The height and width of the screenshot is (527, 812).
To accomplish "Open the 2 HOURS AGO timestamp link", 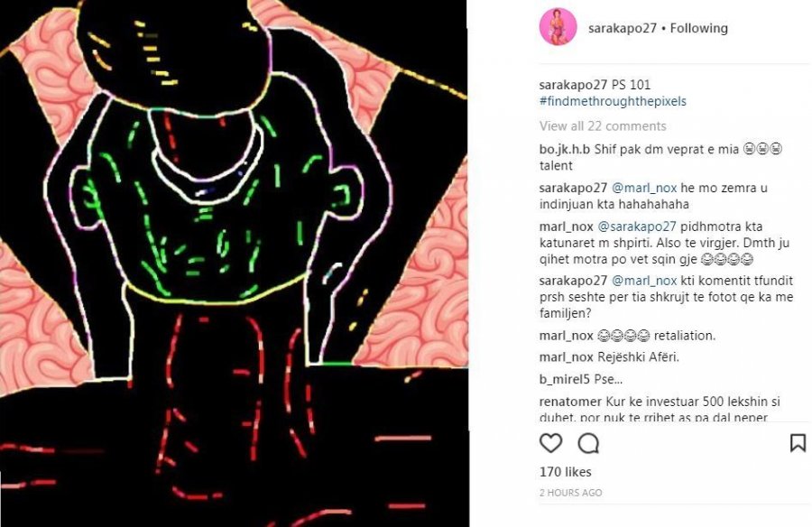I will coord(571,493).
